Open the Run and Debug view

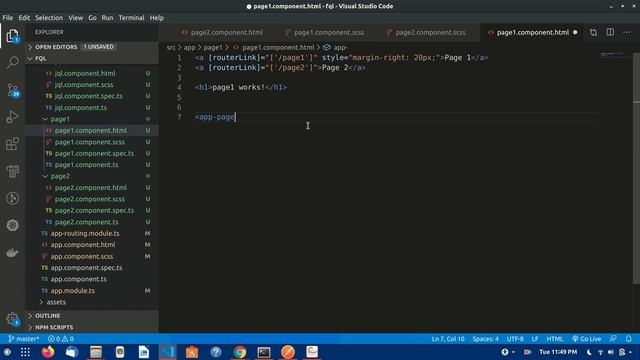click(12, 117)
